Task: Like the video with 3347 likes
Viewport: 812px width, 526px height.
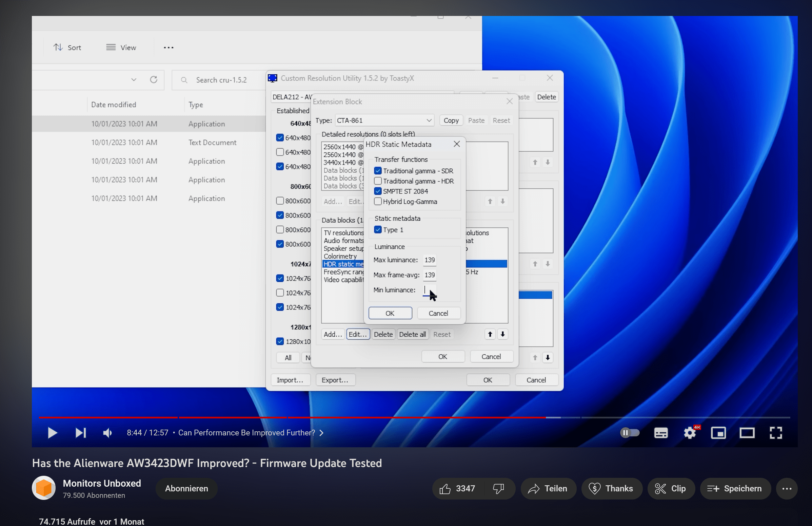Action: pos(457,489)
